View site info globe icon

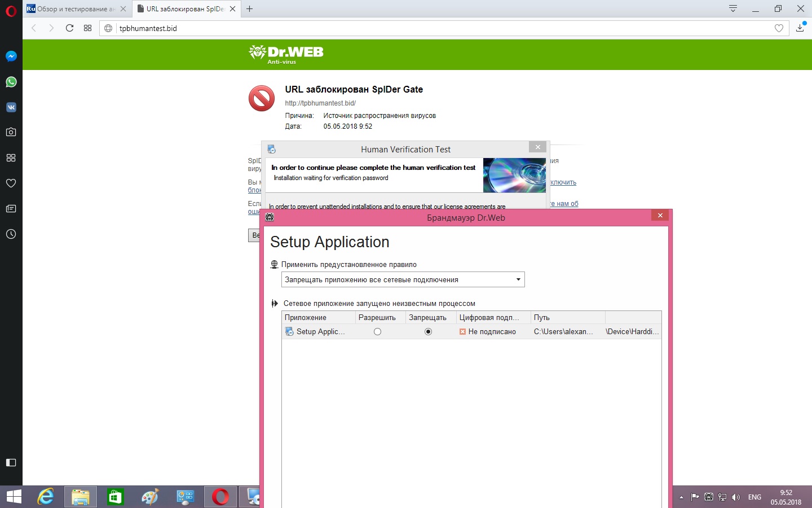(109, 28)
